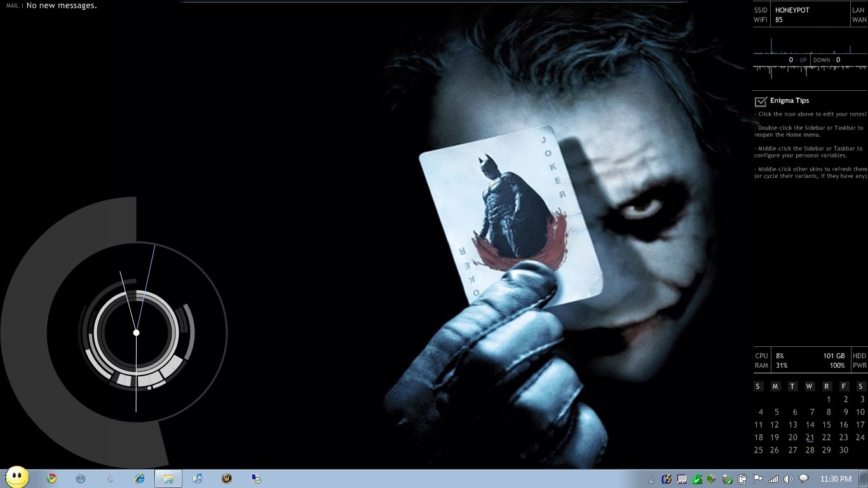Click the R weekday header in calendar

tap(827, 386)
